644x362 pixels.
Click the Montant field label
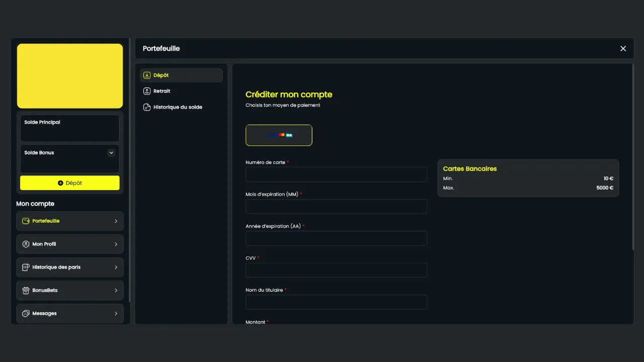[x=256, y=322]
